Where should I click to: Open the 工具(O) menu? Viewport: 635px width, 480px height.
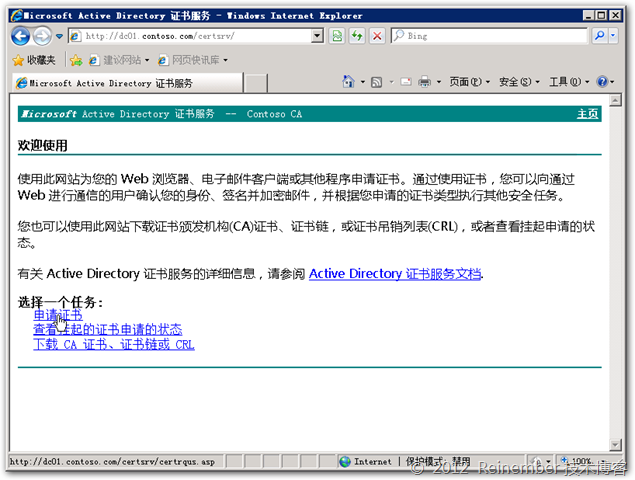point(569,82)
